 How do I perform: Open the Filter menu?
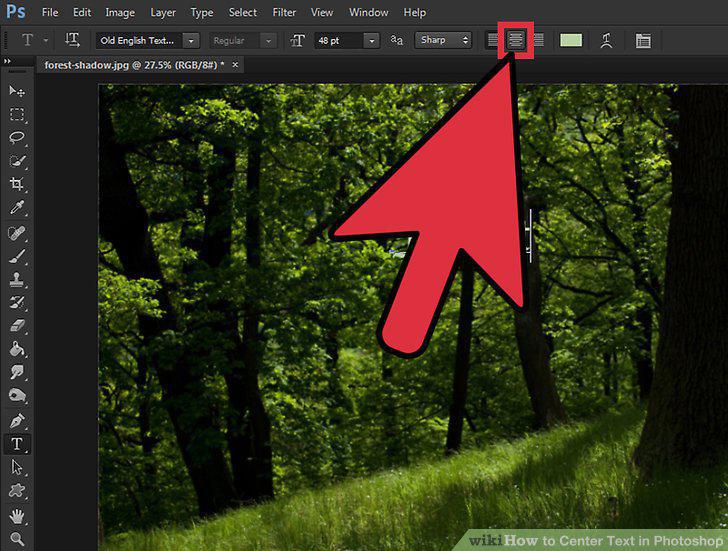[284, 13]
